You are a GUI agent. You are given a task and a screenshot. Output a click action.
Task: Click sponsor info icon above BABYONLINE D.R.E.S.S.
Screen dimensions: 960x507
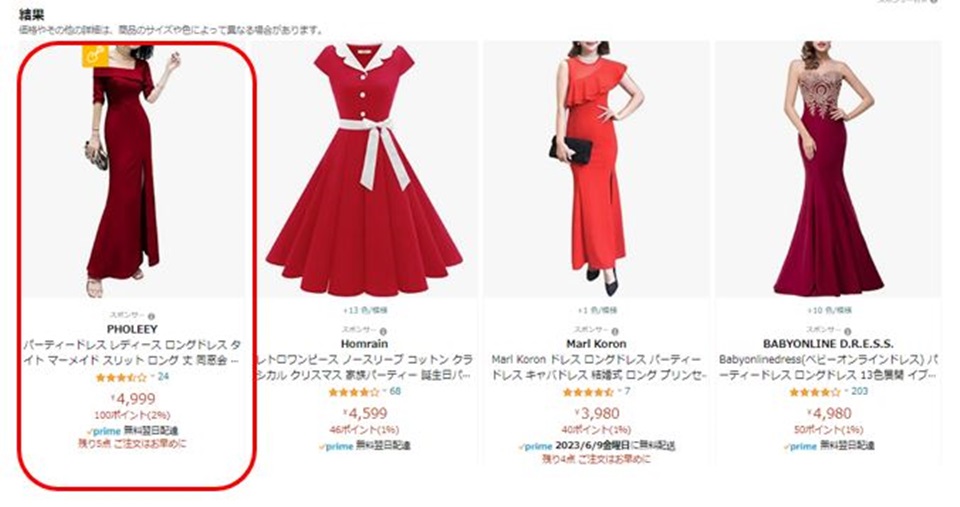point(847,331)
